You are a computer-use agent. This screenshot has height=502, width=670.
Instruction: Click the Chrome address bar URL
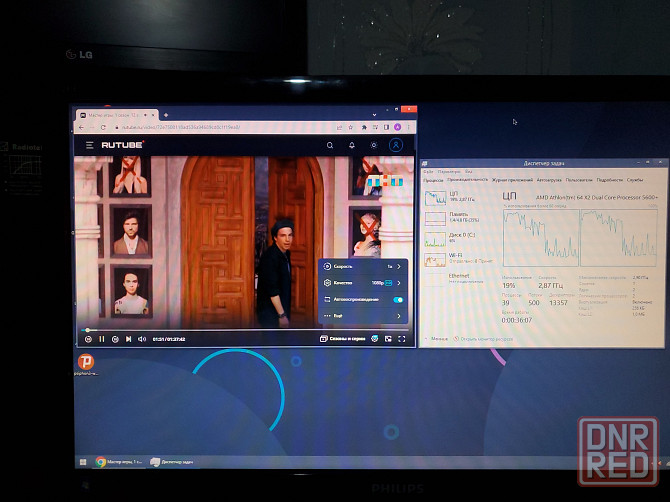pos(180,127)
